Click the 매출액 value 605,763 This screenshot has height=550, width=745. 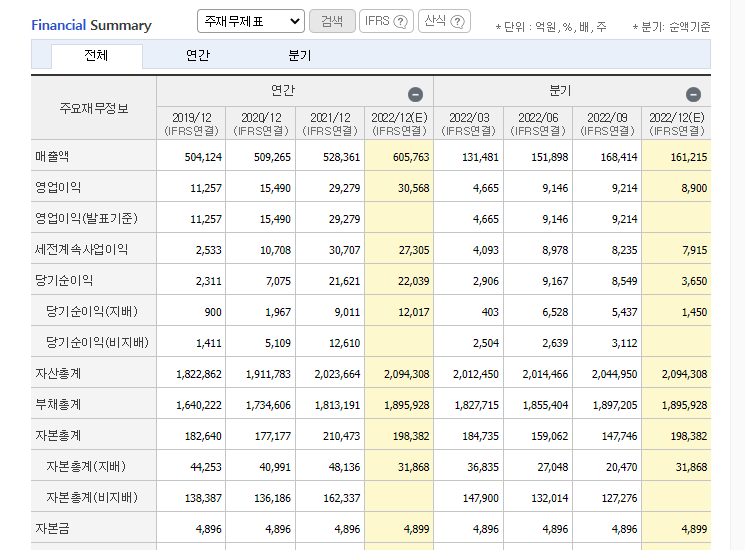point(411,157)
